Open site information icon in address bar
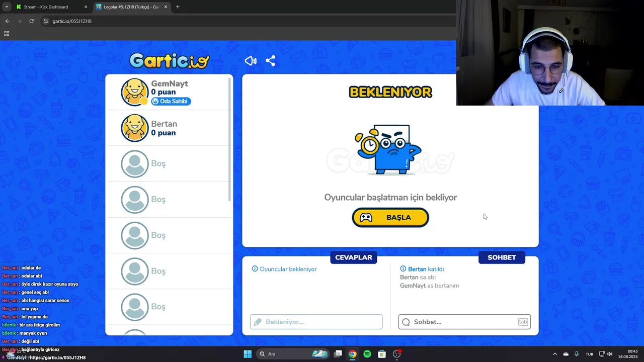 click(x=46, y=21)
